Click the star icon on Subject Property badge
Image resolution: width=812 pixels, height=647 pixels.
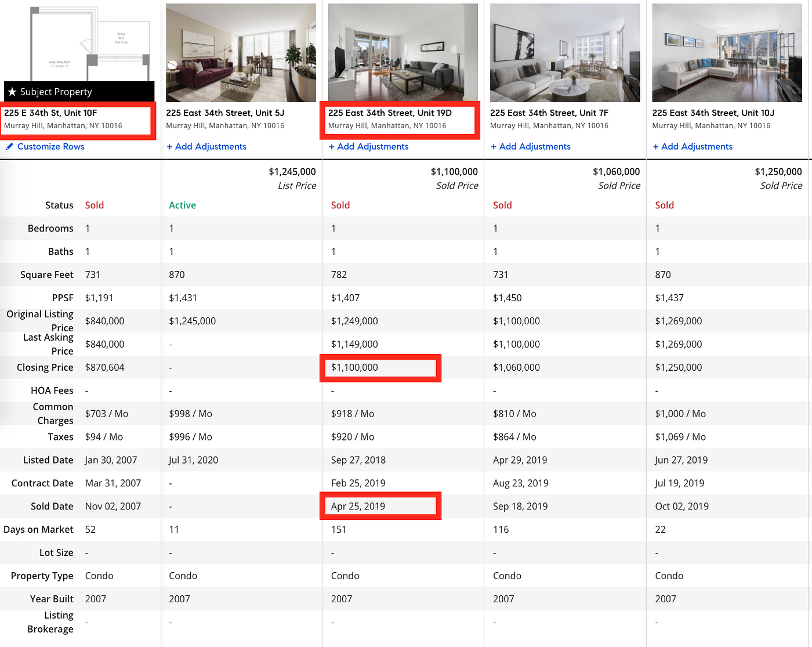coord(12,91)
